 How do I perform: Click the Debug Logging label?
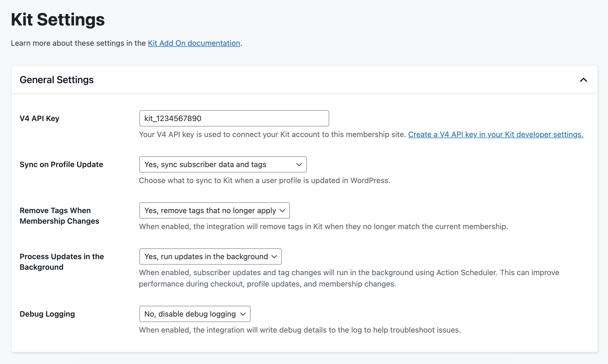tap(47, 314)
